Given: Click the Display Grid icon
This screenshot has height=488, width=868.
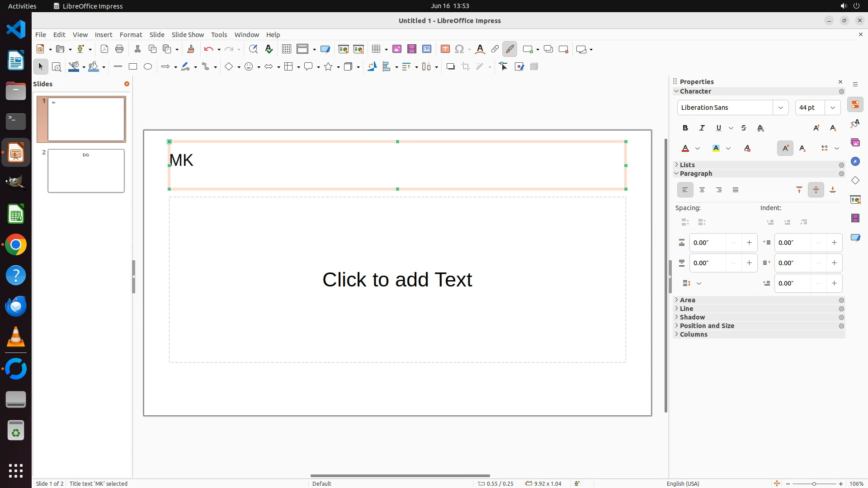Looking at the screenshot, I should 286,49.
